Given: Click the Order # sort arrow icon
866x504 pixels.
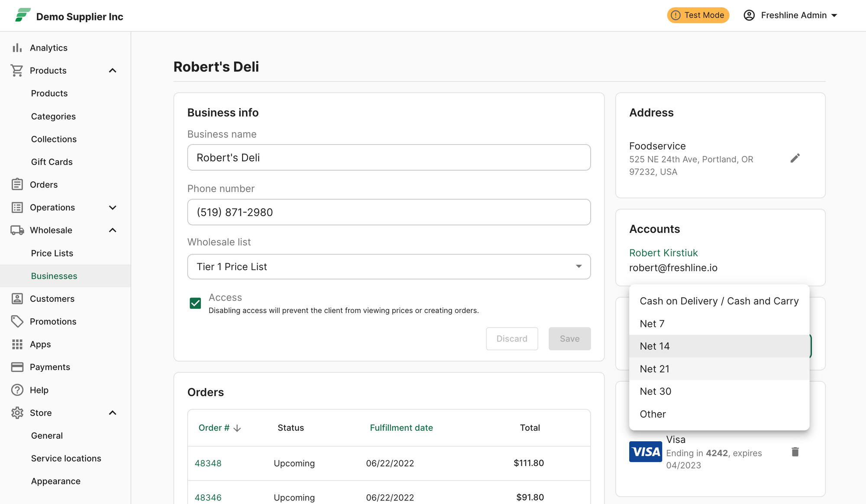Looking at the screenshot, I should tap(237, 428).
